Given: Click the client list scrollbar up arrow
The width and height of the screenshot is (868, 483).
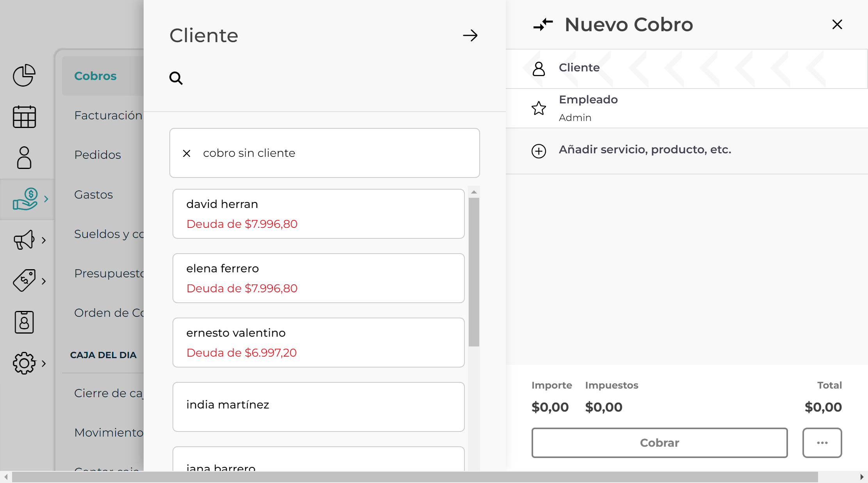Looking at the screenshot, I should point(474,192).
